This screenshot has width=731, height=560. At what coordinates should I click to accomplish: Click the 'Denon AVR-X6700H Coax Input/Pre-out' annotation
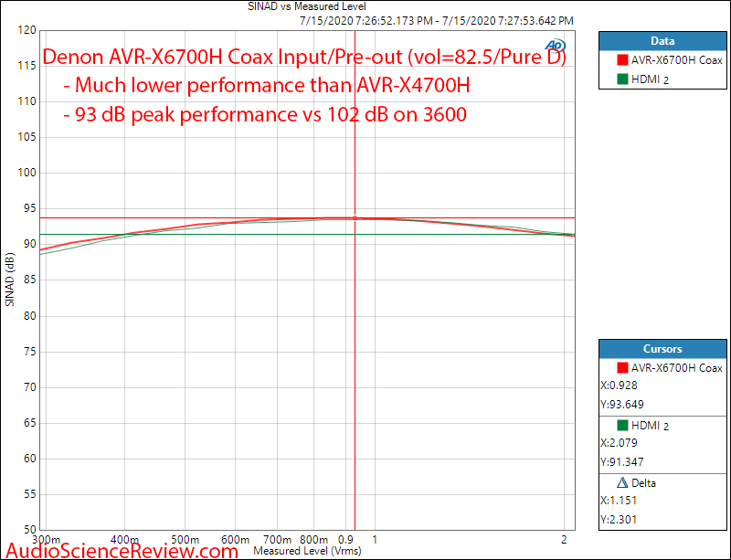coord(222,57)
